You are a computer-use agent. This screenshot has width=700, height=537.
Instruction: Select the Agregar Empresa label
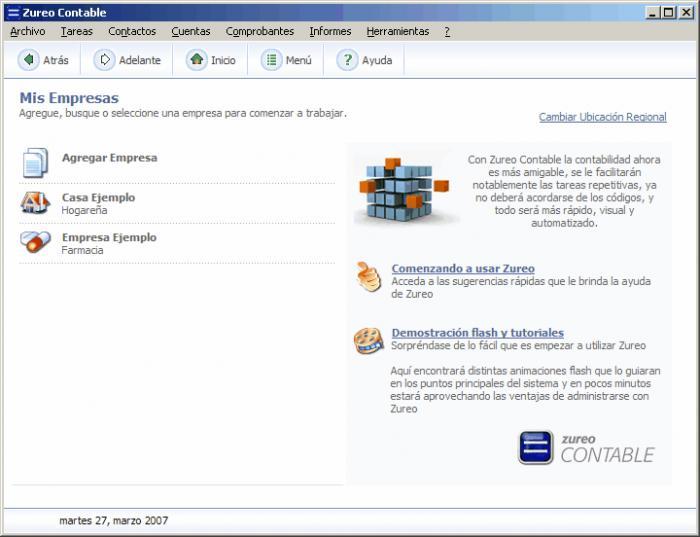[109, 158]
